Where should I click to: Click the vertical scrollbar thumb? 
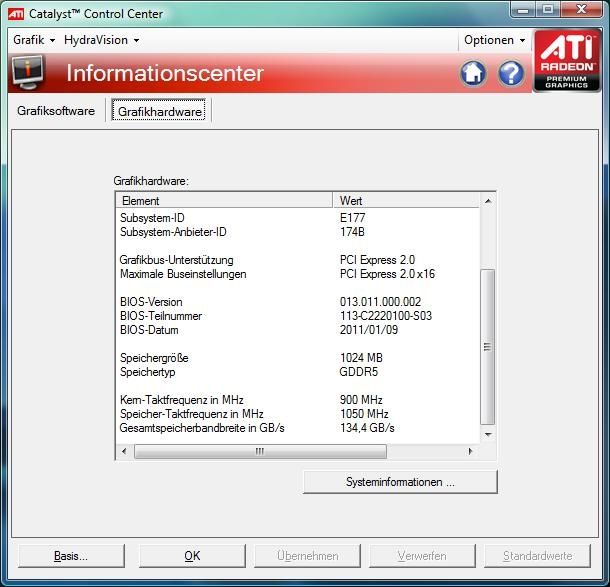click(x=487, y=347)
